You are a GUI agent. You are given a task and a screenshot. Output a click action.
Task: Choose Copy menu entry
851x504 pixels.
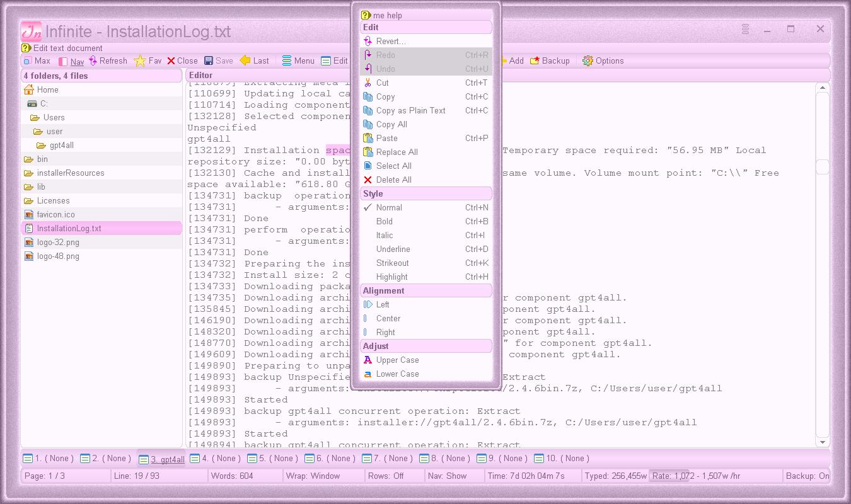click(426, 96)
